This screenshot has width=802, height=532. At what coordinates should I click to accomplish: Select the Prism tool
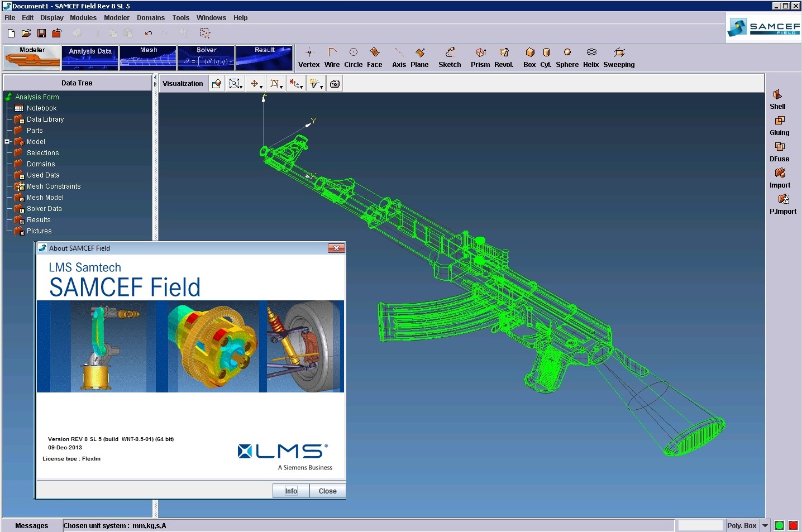[x=480, y=57]
